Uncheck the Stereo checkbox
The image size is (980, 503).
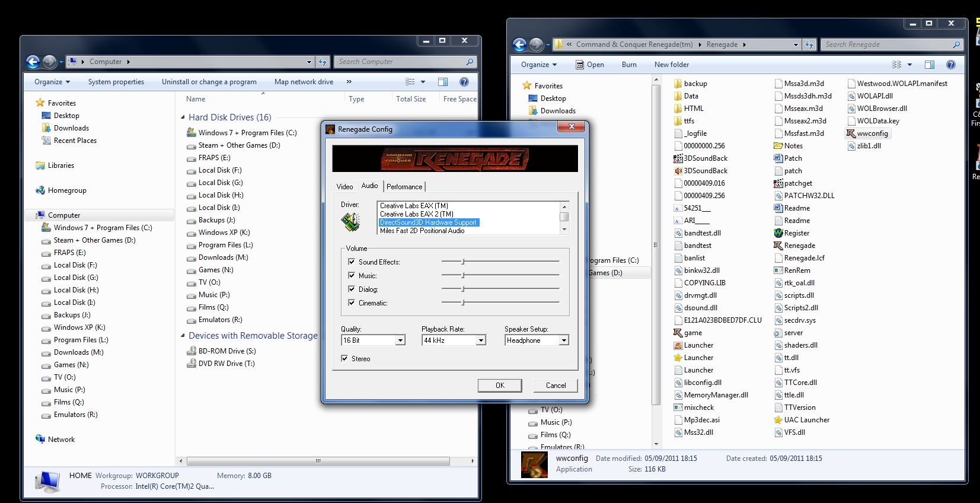344,358
